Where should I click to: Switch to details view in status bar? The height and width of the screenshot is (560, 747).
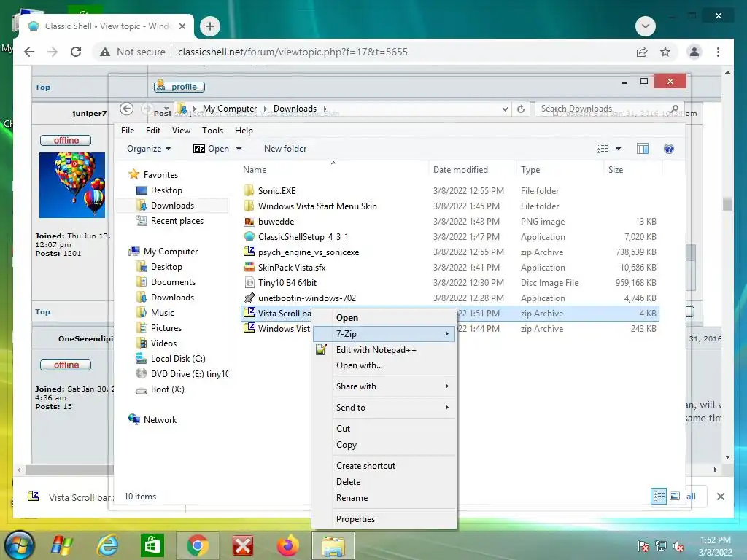[x=659, y=496]
